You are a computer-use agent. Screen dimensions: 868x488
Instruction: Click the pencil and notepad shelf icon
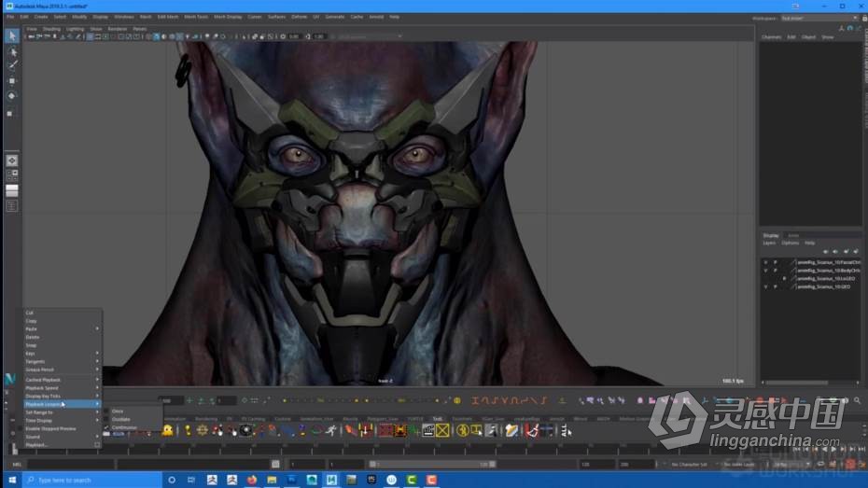[x=511, y=430]
